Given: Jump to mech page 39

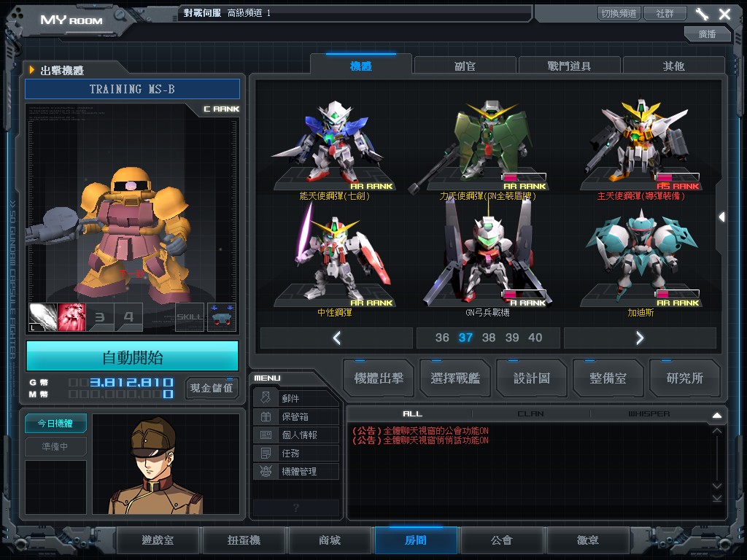Looking at the screenshot, I should tap(512, 338).
